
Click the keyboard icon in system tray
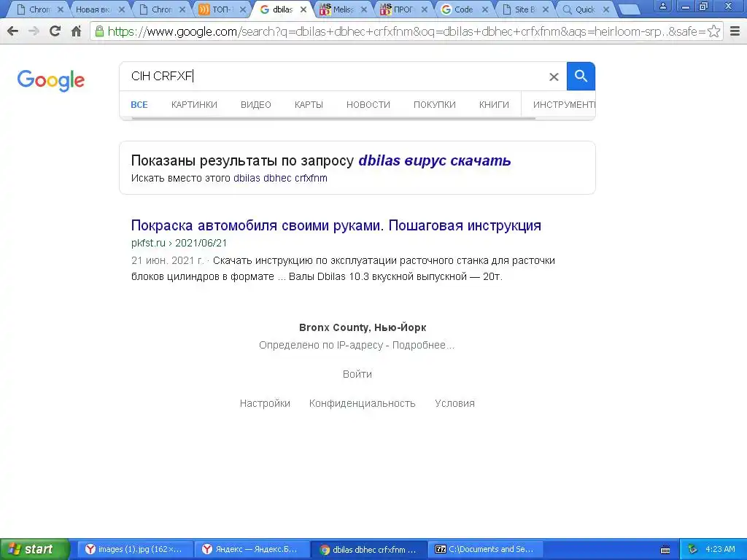(x=665, y=550)
